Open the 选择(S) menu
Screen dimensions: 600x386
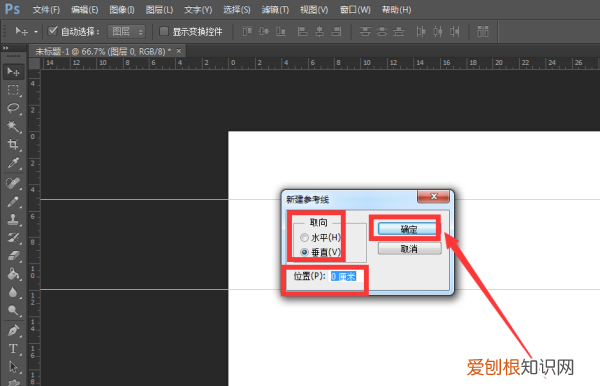click(x=236, y=10)
